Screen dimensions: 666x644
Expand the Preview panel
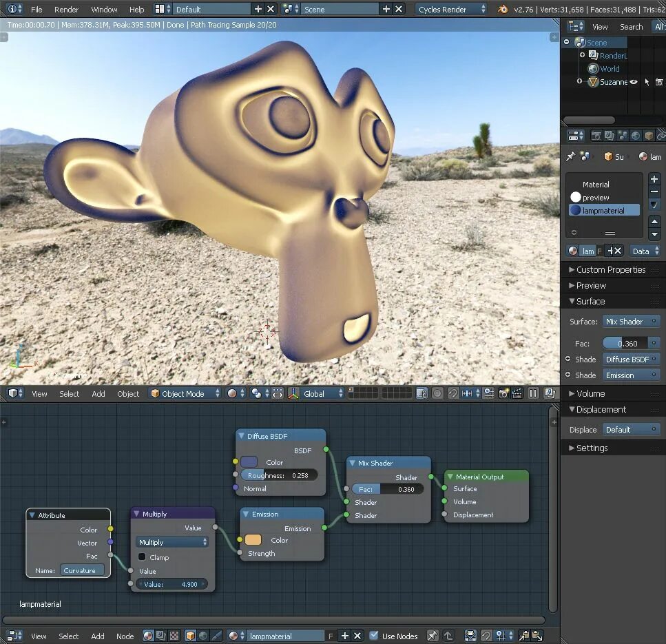[x=591, y=285]
